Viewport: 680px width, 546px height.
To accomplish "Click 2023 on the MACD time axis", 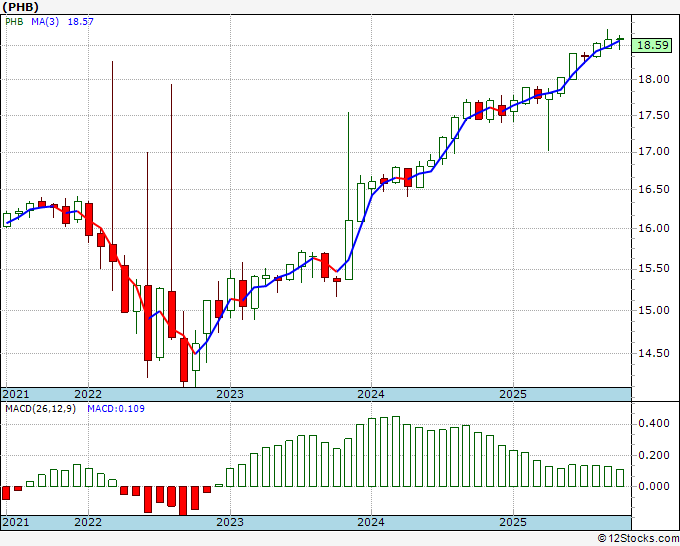I will (x=230, y=522).
